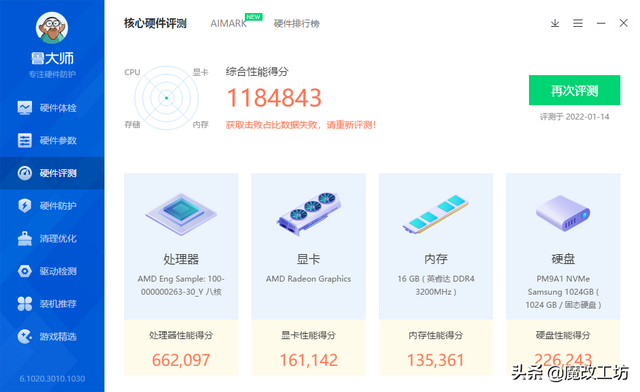Click the hard drive illustration

click(x=563, y=213)
